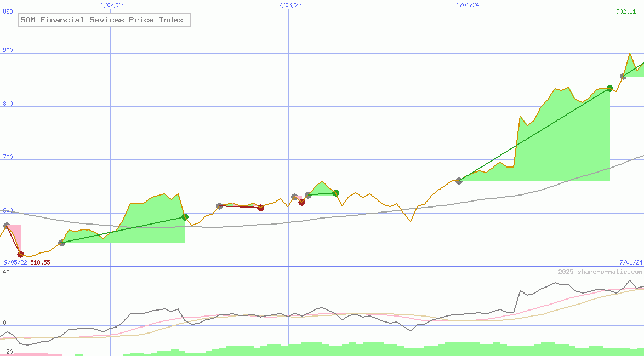
Task: Click the 7/03/23 date label
Action: [290, 5]
